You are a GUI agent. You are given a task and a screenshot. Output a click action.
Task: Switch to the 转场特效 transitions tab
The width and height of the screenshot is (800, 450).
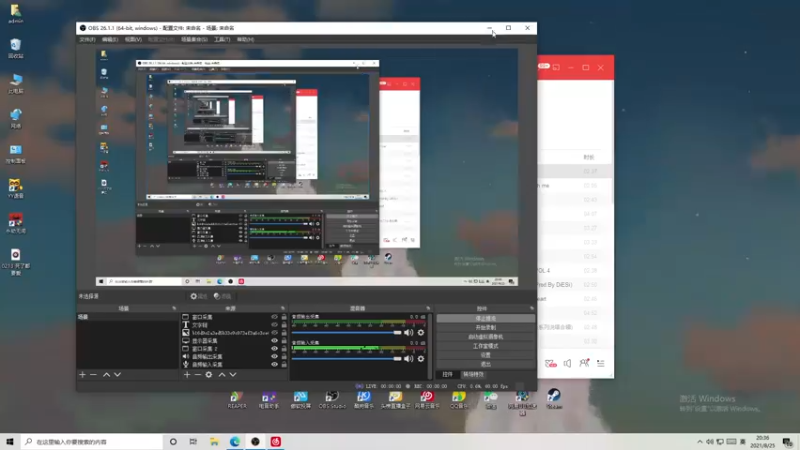(473, 374)
